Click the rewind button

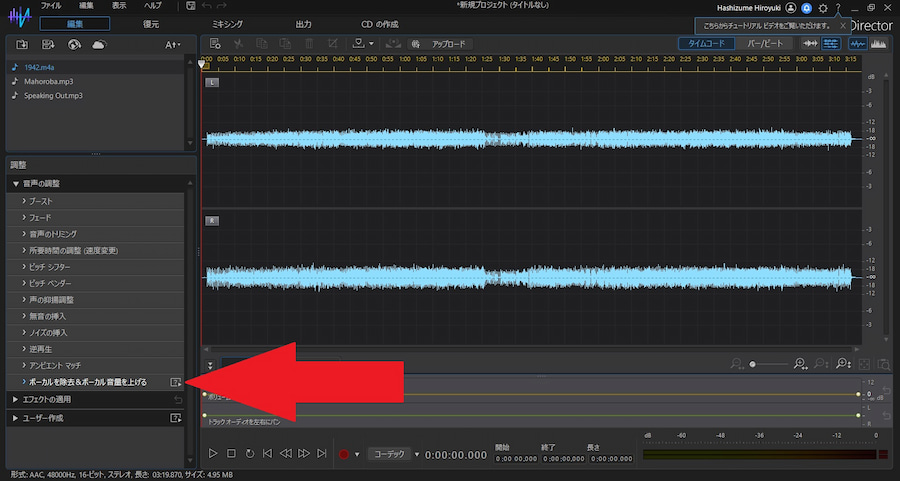[285, 454]
